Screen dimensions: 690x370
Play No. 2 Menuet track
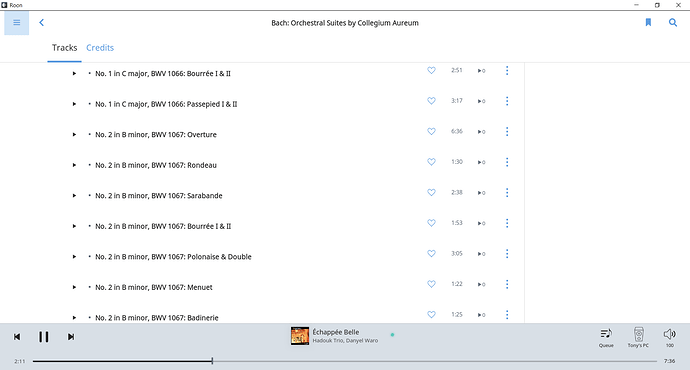point(74,287)
